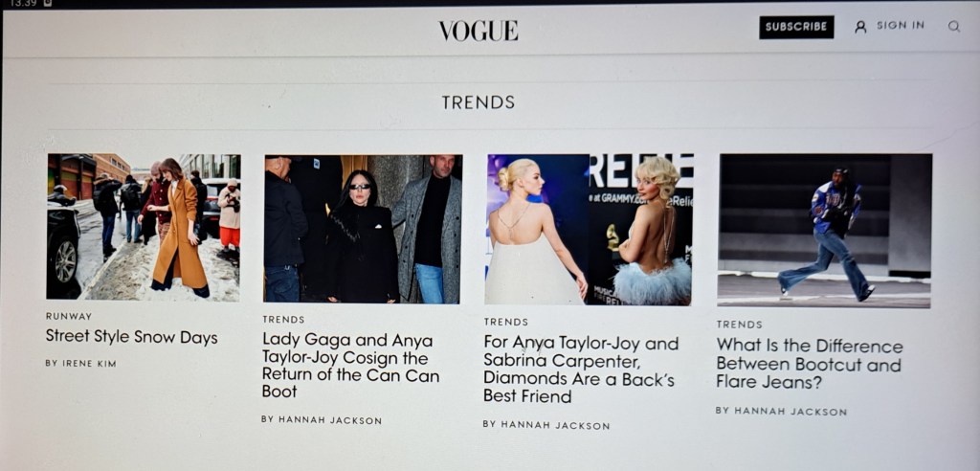Click the Subscribe button
The image size is (980, 471).
point(796,27)
